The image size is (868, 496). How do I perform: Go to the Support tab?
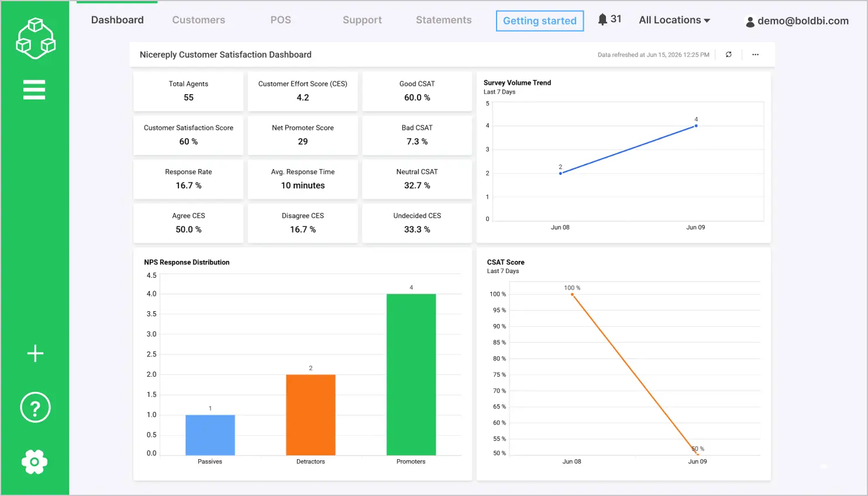tap(362, 20)
